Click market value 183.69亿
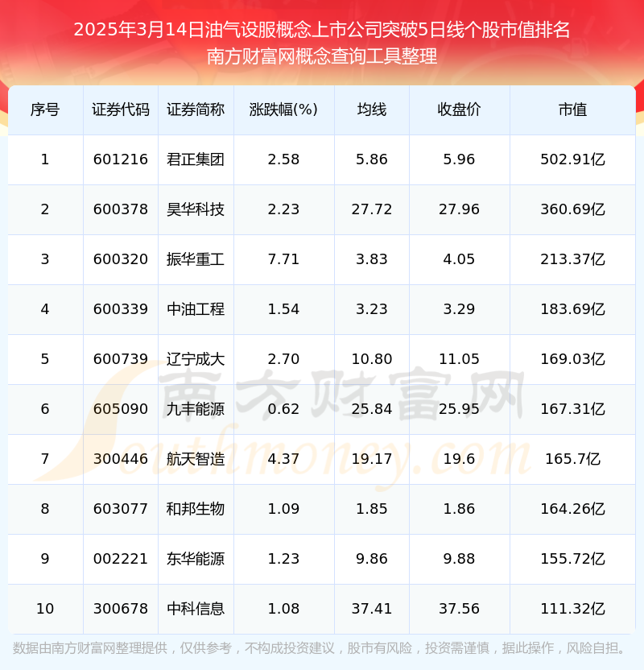 (572, 309)
